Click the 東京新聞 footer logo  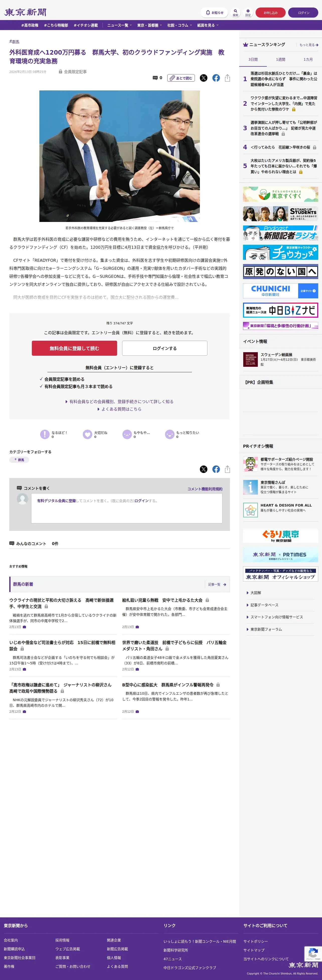[303, 965]
